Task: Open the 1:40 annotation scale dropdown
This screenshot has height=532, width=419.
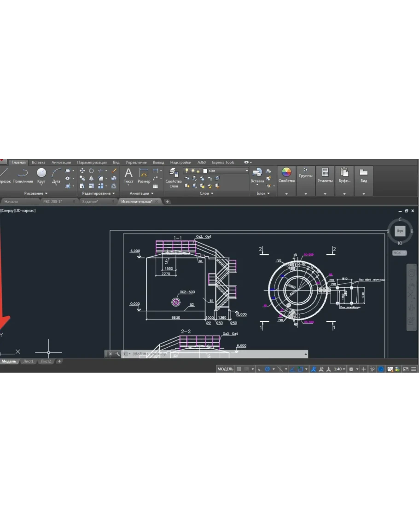Action: (x=339, y=369)
